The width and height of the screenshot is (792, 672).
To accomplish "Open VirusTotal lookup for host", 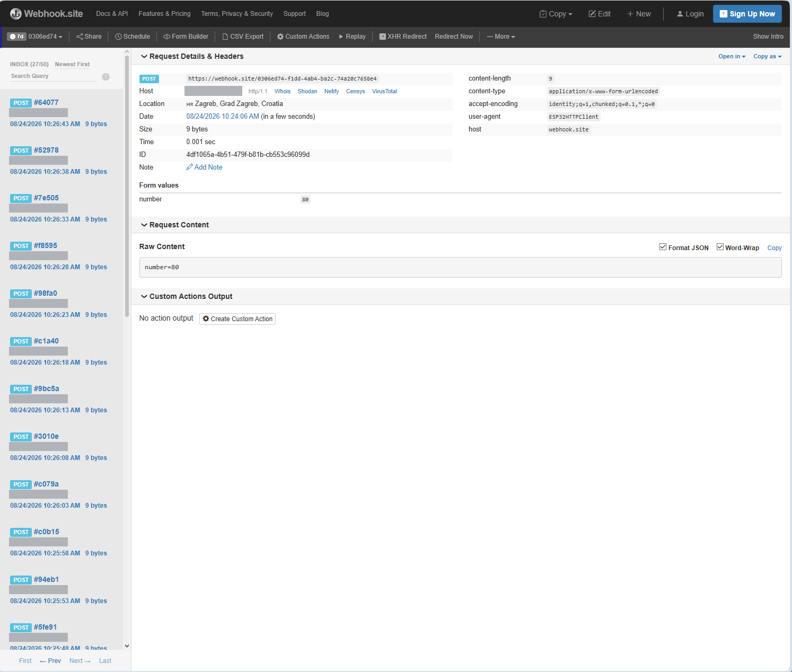I will [x=384, y=91].
